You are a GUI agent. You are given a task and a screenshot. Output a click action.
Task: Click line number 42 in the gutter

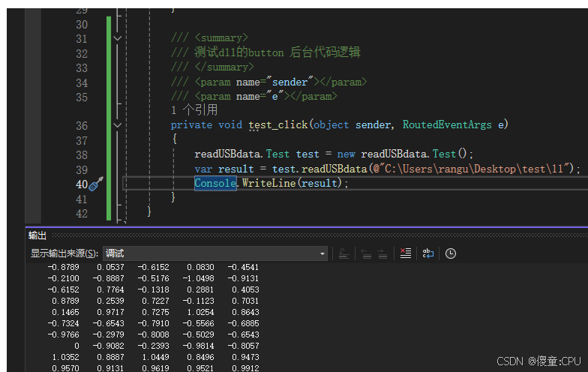82,213
